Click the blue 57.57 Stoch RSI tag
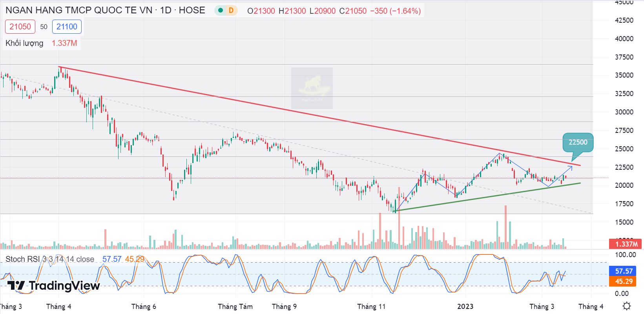The height and width of the screenshot is (314, 644). 624,271
